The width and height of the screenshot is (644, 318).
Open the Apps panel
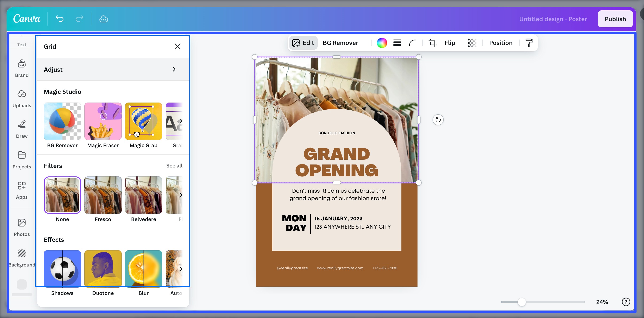click(22, 190)
